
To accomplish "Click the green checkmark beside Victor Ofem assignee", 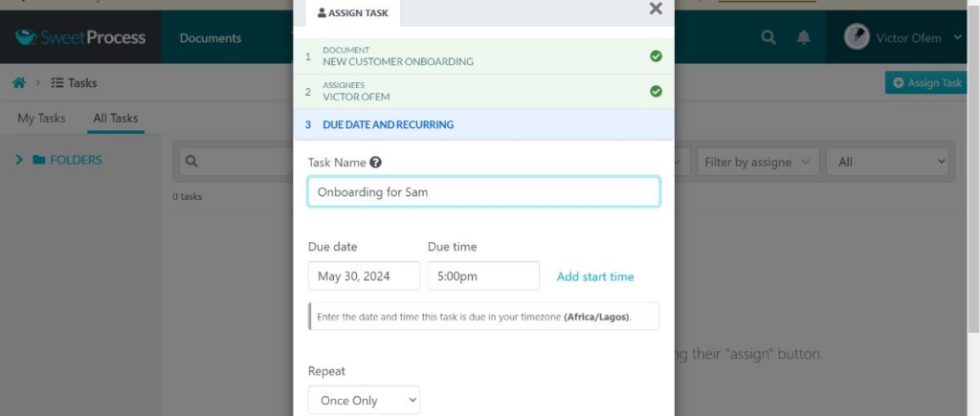I will click(x=656, y=91).
